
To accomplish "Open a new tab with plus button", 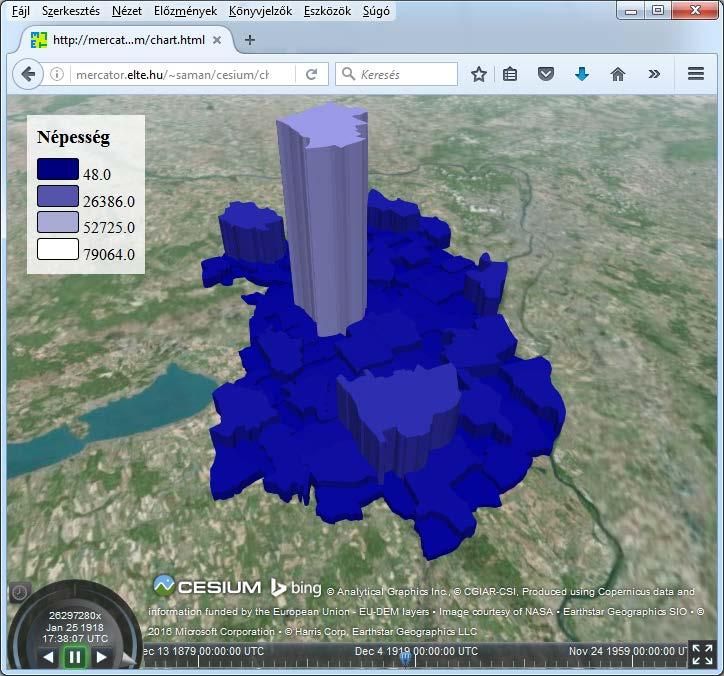I will pyautogui.click(x=250, y=40).
